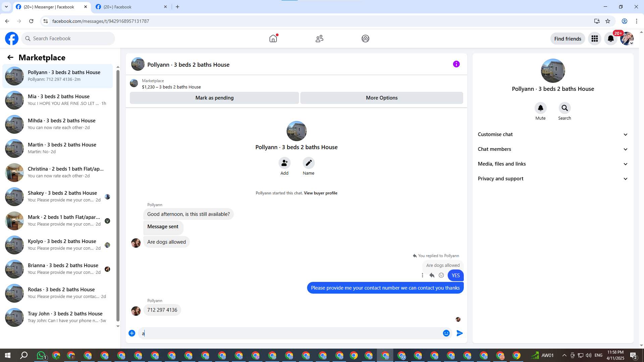
Task: Open the Friends icon in top navigation
Action: (319, 39)
